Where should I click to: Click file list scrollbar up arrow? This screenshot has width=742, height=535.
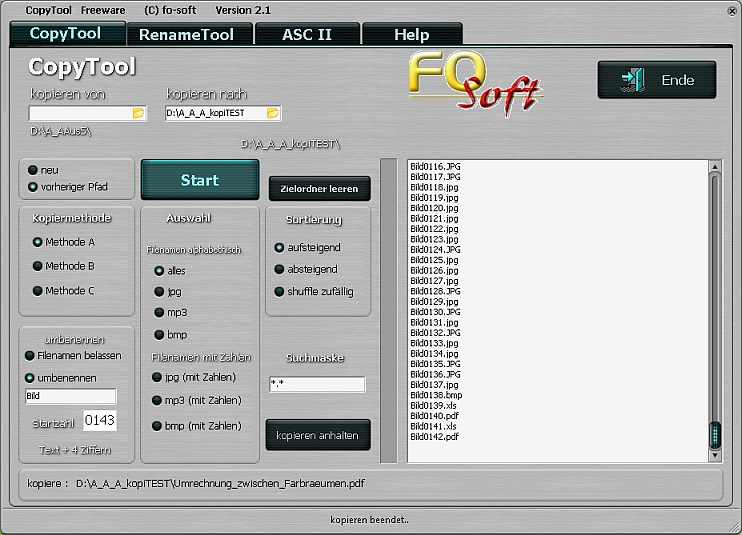[x=715, y=166]
